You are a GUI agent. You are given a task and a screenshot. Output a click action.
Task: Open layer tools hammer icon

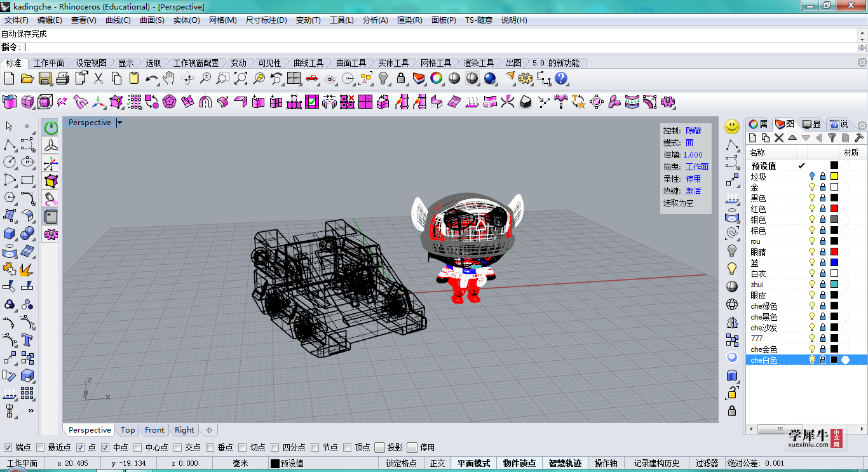coord(858,138)
